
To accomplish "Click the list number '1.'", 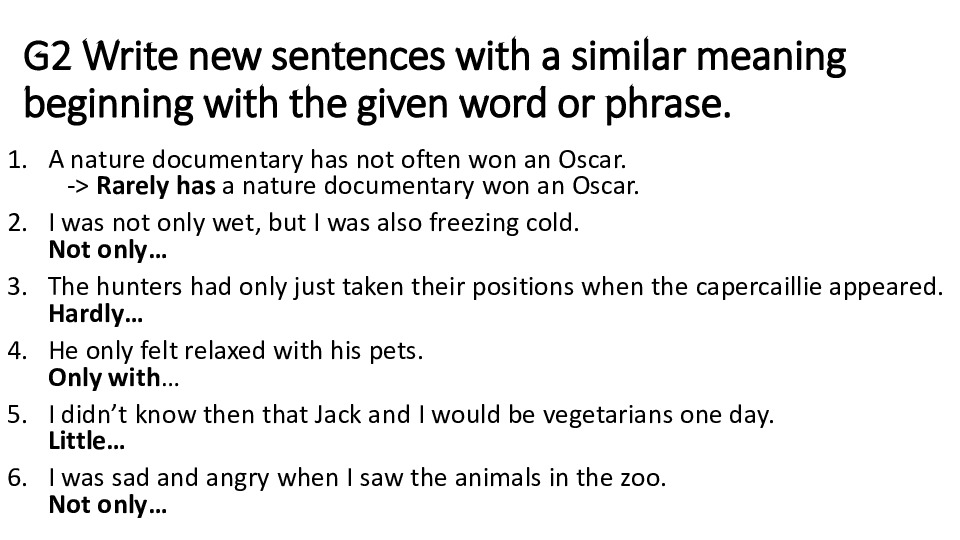I will tap(17, 159).
